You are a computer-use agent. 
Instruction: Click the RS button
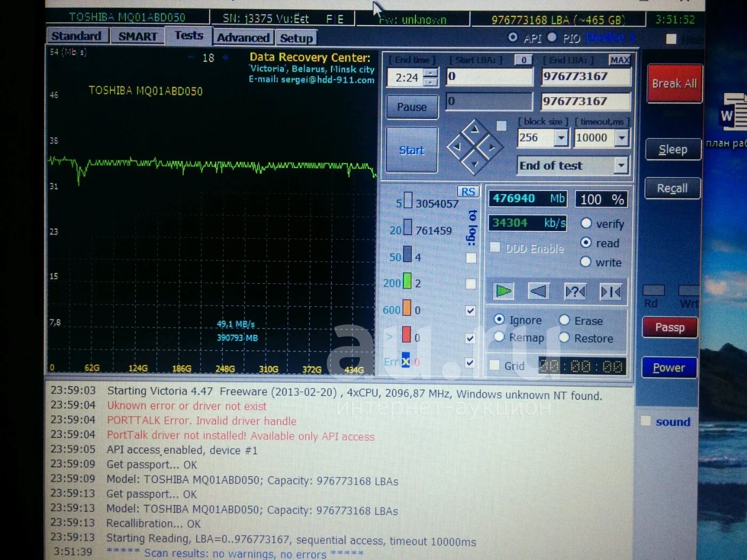tap(468, 192)
